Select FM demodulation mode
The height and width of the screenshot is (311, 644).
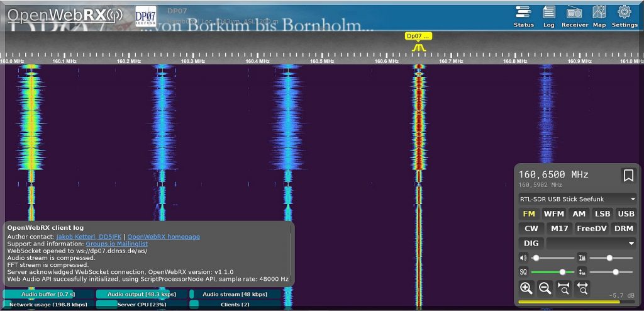tap(528, 213)
